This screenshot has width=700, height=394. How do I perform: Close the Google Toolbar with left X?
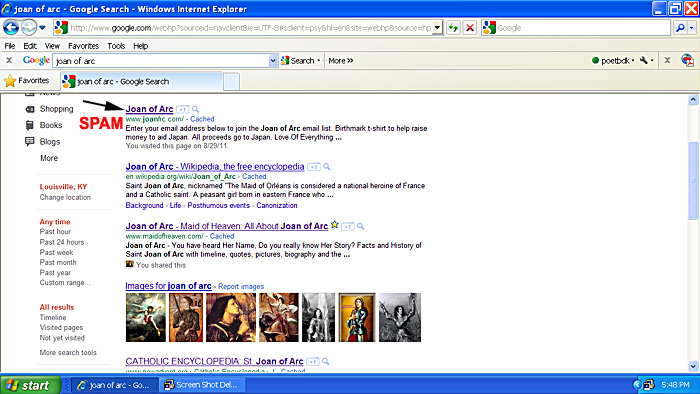(9, 60)
